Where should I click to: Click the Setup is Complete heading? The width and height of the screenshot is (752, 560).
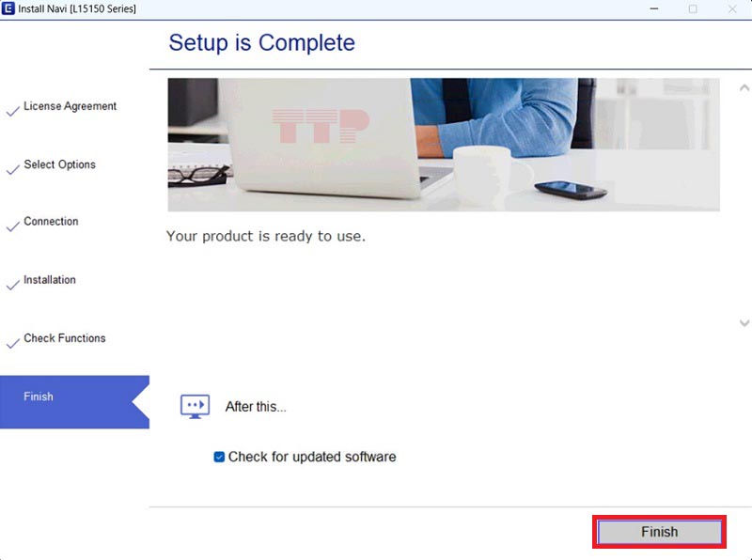(261, 43)
